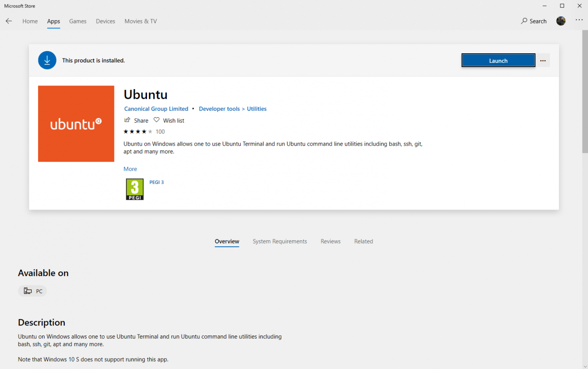Viewport: 588px width, 369px height.
Task: Click the star rating display
Action: [138, 131]
